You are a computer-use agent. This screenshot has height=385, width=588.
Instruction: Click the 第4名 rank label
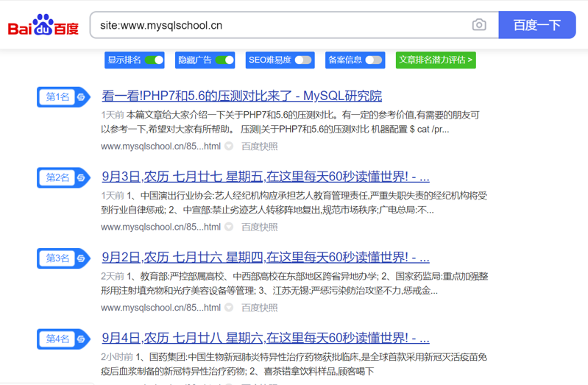(x=57, y=339)
